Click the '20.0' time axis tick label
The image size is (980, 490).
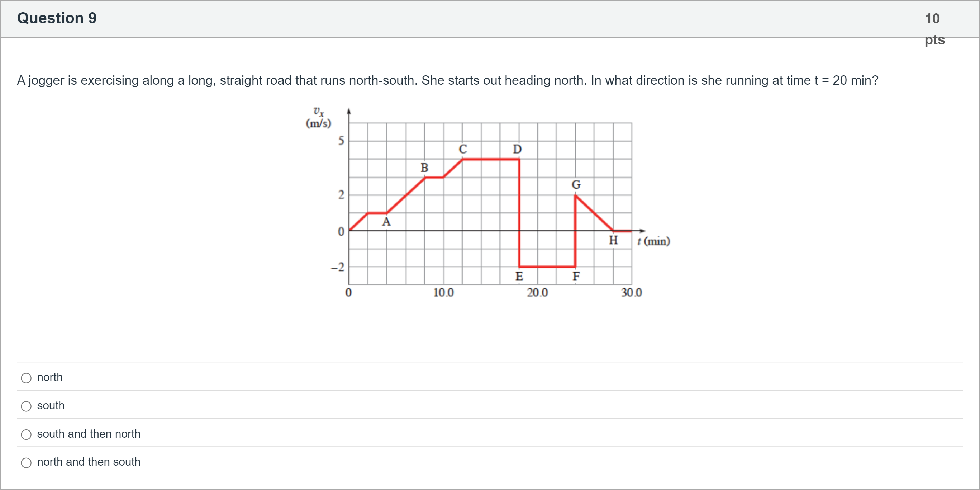click(537, 292)
